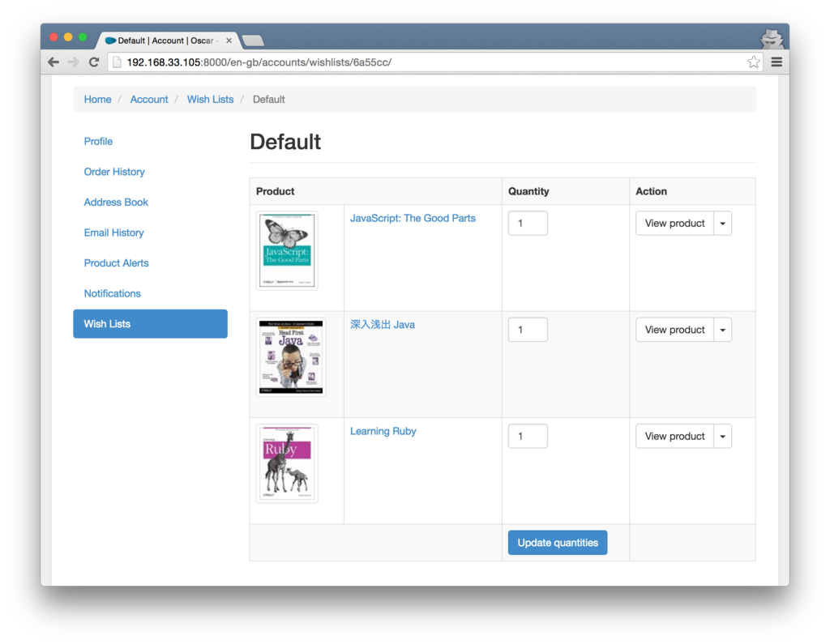Expand action dropdown for Learning Ruby

pos(722,436)
